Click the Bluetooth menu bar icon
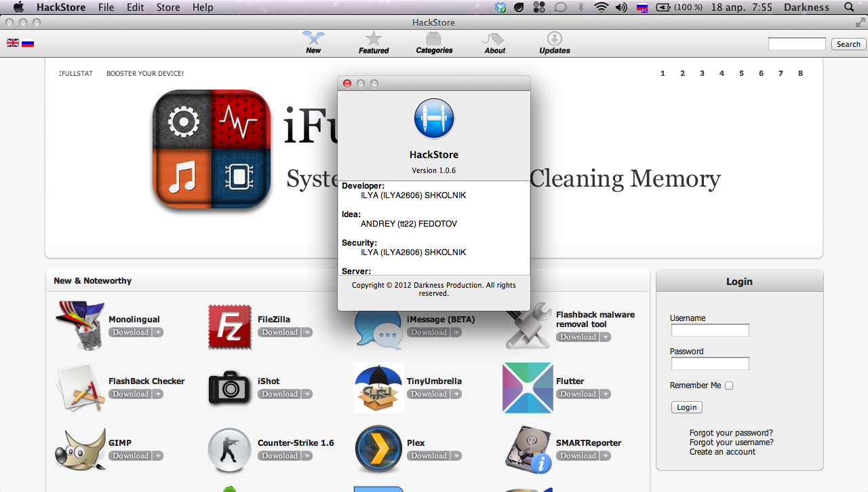 580,7
